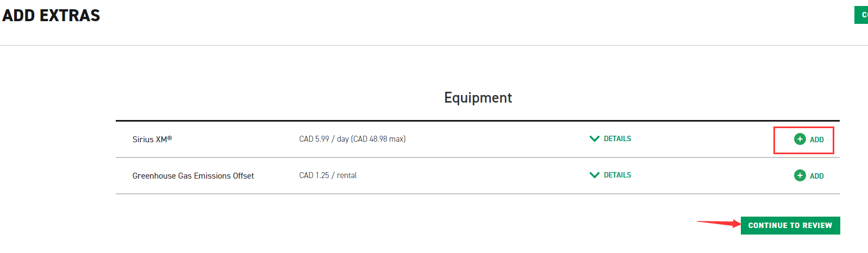868x253 pixels.
Task: Click the registered trademark symbol after Sirius XM
Action: [170, 138]
